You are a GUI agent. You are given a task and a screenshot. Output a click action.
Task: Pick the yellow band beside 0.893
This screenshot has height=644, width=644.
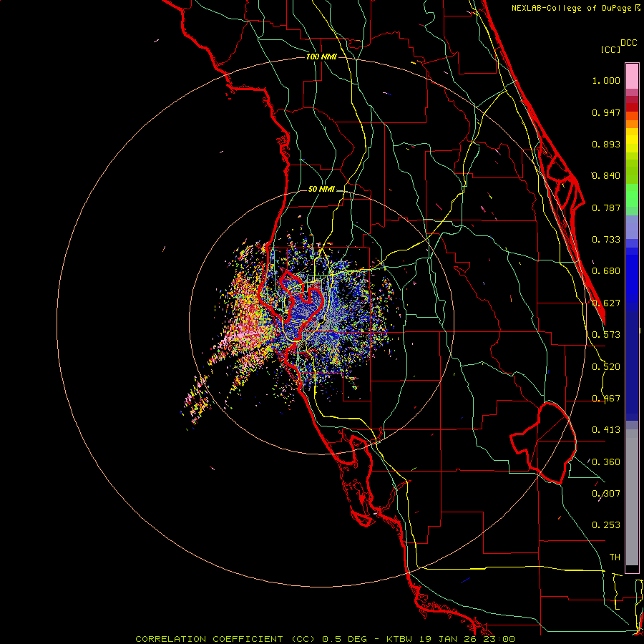[632, 144]
